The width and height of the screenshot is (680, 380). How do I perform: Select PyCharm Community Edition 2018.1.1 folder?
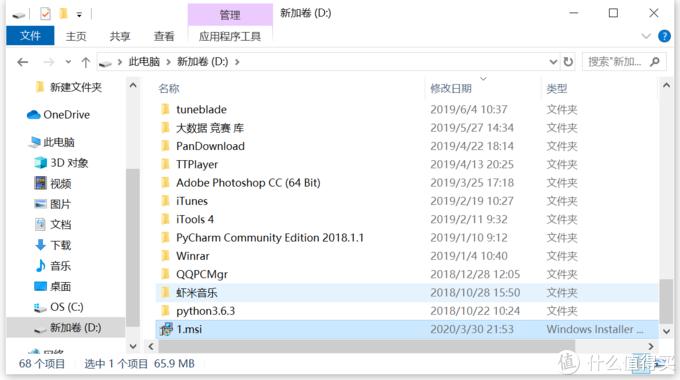point(270,238)
